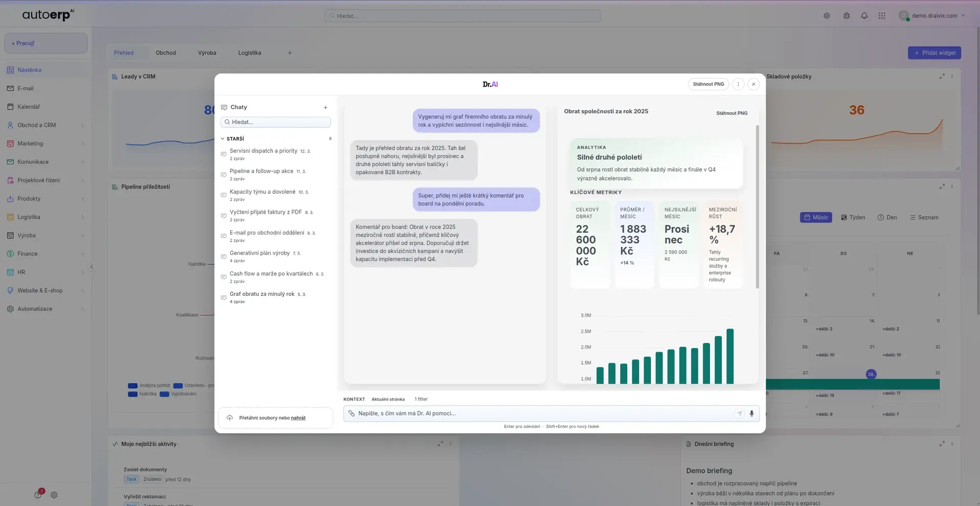Click the microphone icon in chat input
This screenshot has width=980, height=506.
(751, 414)
